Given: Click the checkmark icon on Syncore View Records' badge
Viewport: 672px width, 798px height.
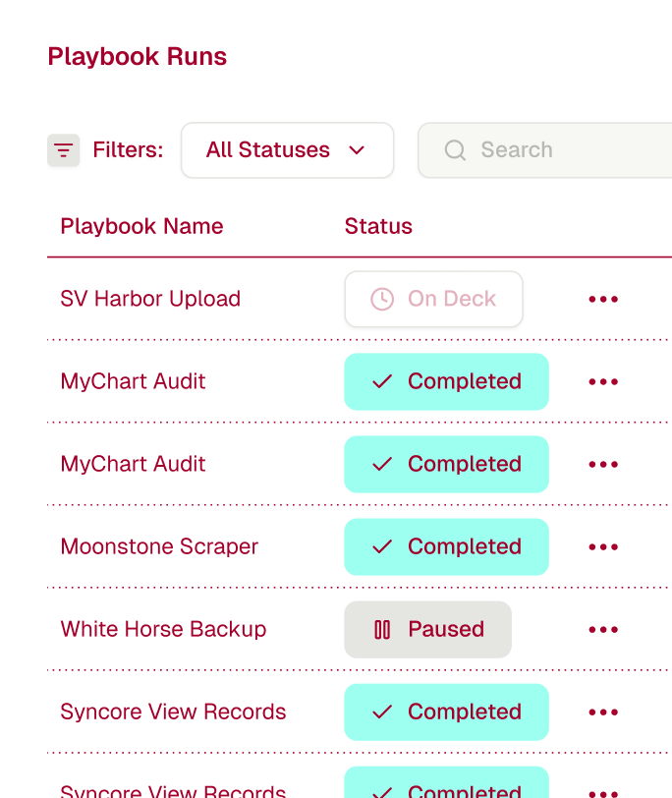Looking at the screenshot, I should [x=383, y=712].
